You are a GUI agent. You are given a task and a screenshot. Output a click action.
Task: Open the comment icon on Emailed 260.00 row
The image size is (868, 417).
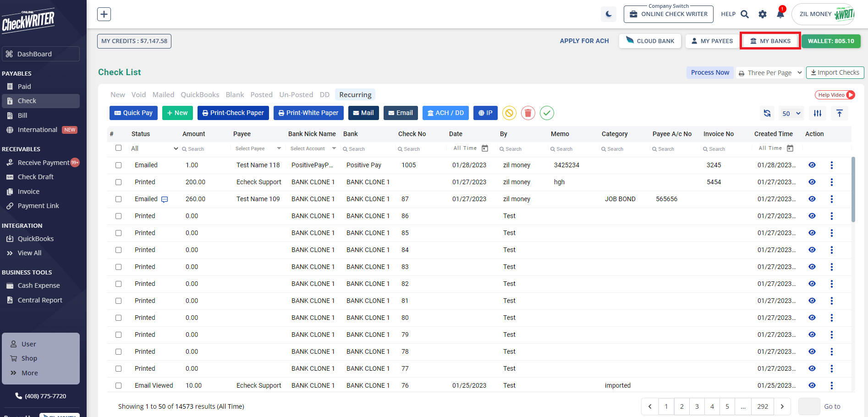tap(165, 199)
